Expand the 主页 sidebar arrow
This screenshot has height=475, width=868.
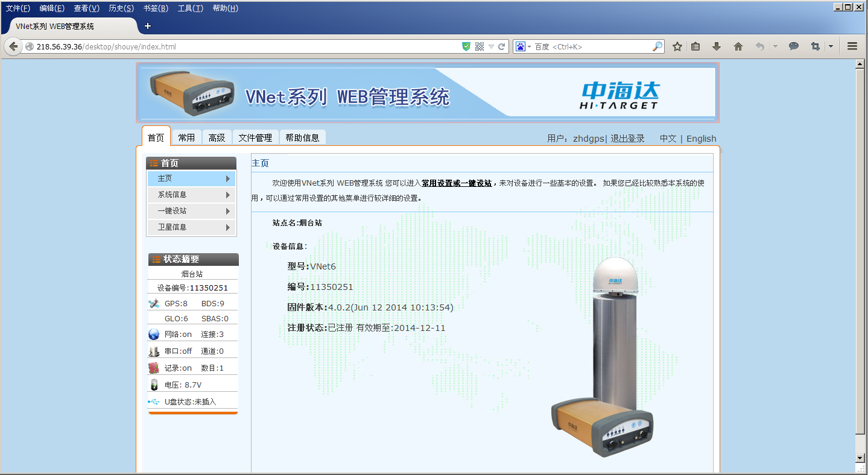228,178
